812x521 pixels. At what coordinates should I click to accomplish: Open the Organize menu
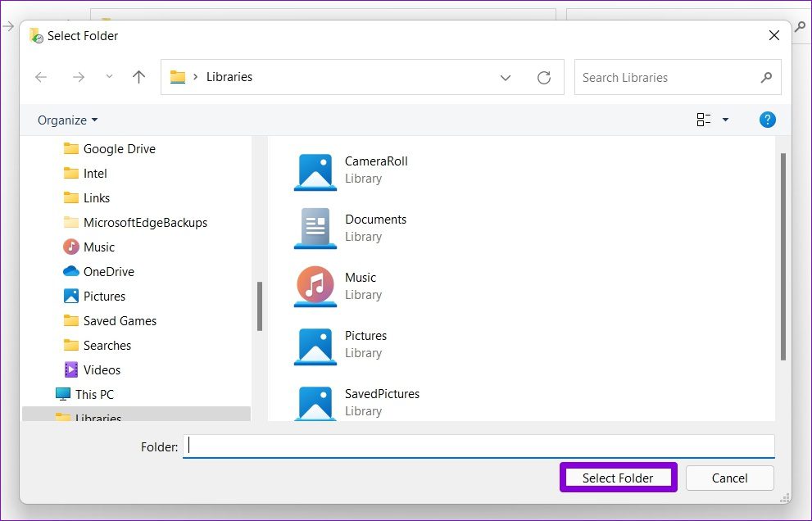point(66,120)
